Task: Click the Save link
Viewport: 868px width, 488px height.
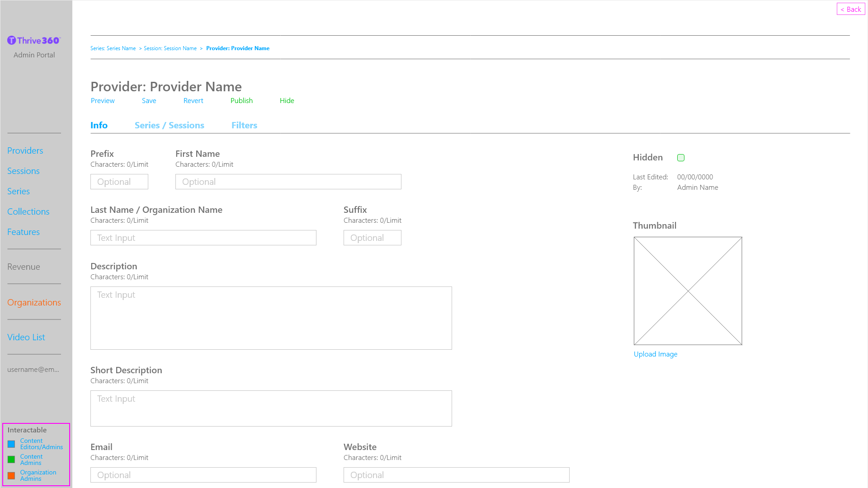Action: coord(149,100)
